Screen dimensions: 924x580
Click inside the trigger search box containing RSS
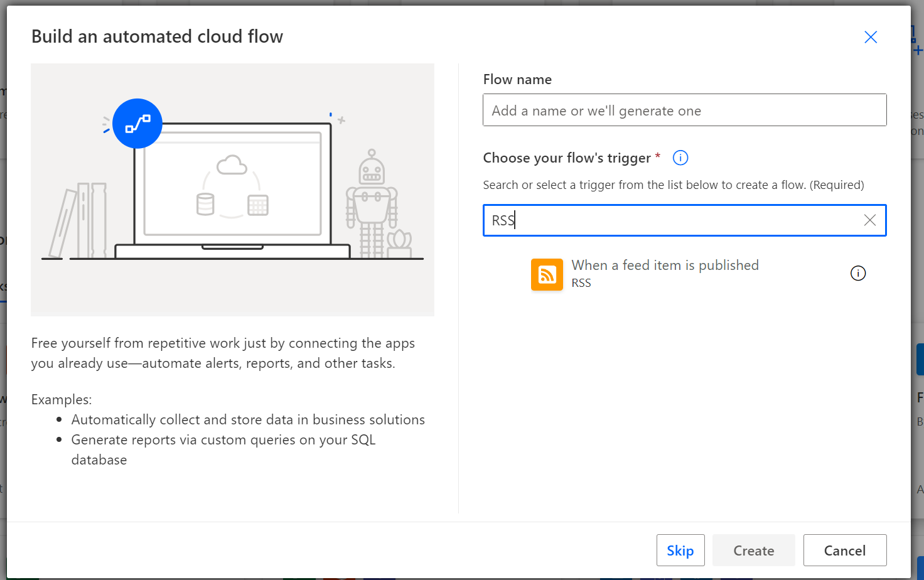(x=672, y=220)
